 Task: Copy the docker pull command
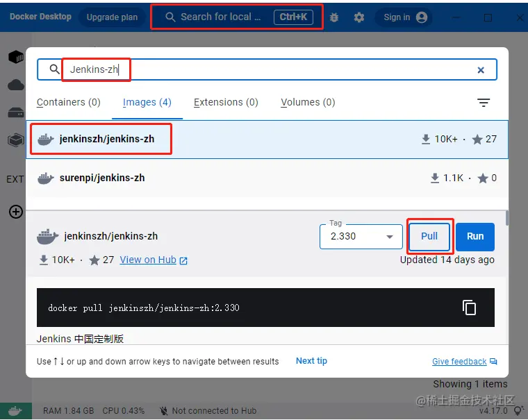click(469, 308)
